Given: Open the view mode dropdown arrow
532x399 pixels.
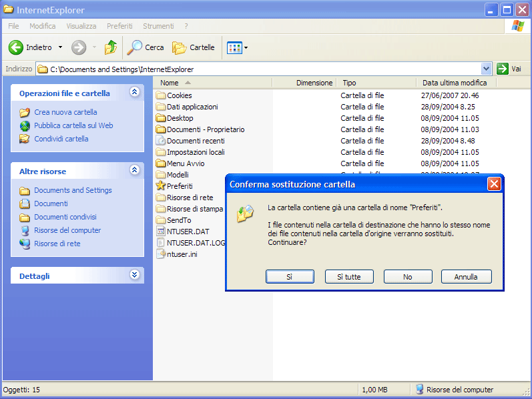Looking at the screenshot, I should [246, 48].
